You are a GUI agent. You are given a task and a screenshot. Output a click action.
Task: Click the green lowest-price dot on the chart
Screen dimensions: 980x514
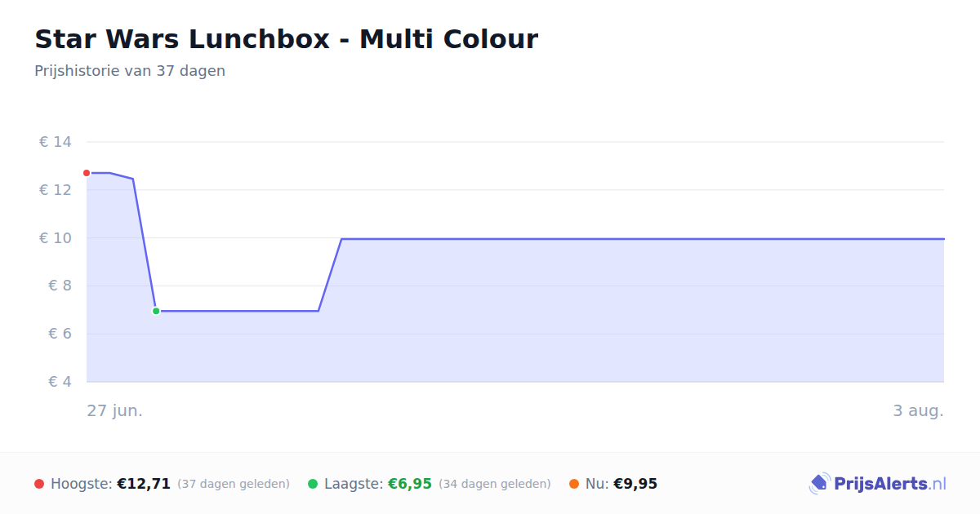point(156,311)
